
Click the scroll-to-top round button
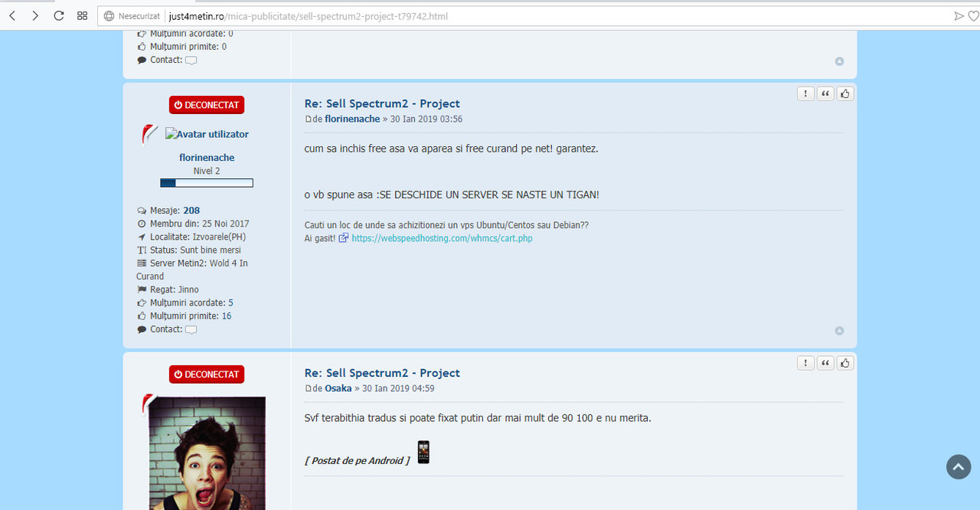tap(959, 467)
